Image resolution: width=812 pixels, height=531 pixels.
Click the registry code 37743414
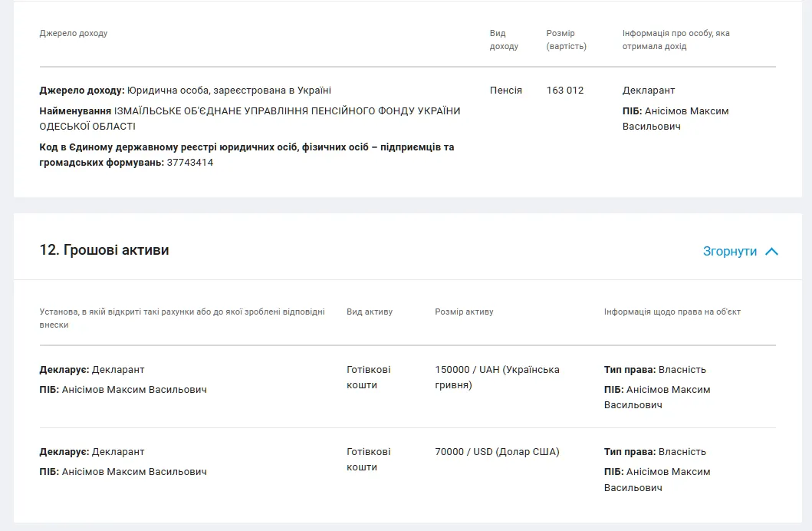[x=190, y=163]
